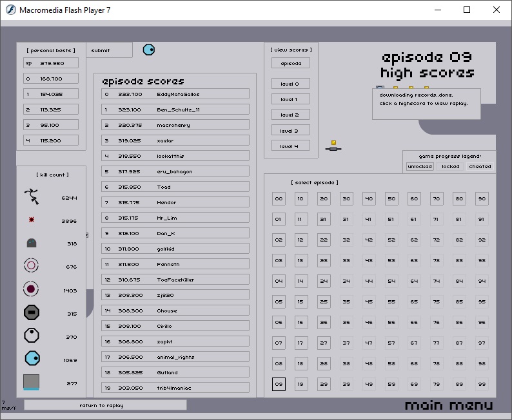Select episode 00 box
The width and height of the screenshot is (512, 420).
279,199
